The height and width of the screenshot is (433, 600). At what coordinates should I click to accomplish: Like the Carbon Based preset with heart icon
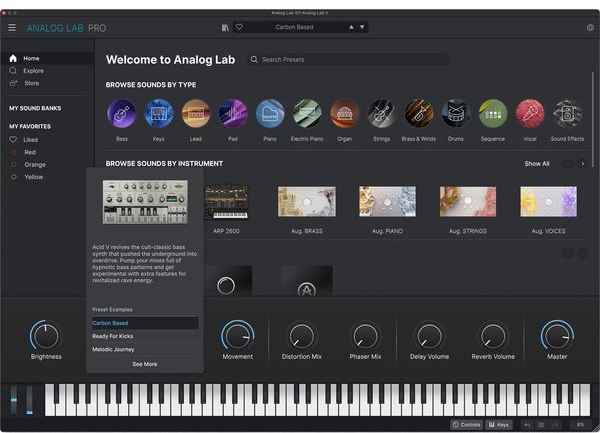pyautogui.click(x=239, y=27)
